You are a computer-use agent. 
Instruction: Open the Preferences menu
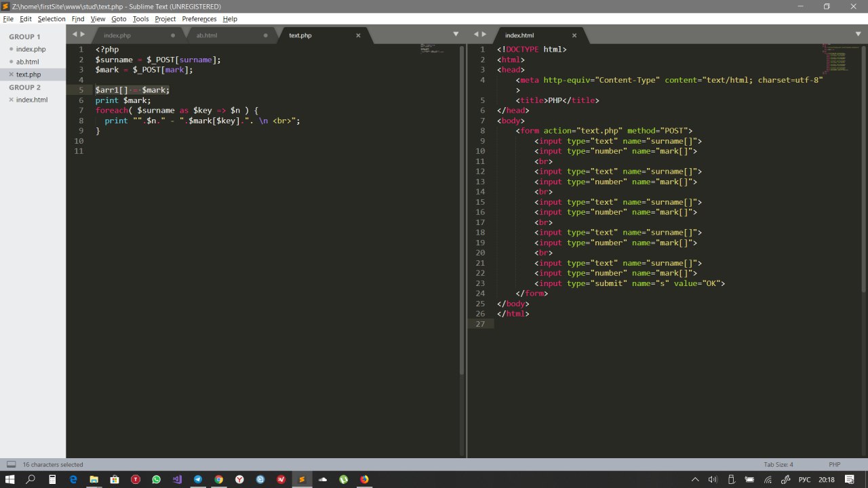click(199, 19)
